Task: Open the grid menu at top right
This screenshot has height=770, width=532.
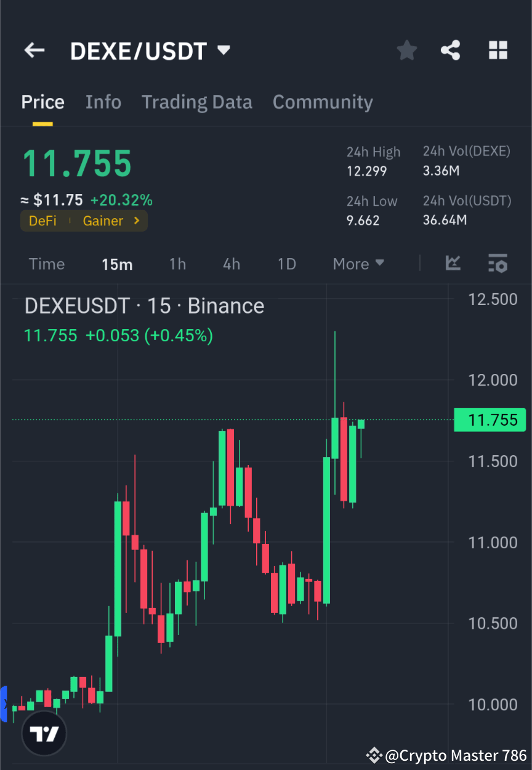Action: (498, 51)
